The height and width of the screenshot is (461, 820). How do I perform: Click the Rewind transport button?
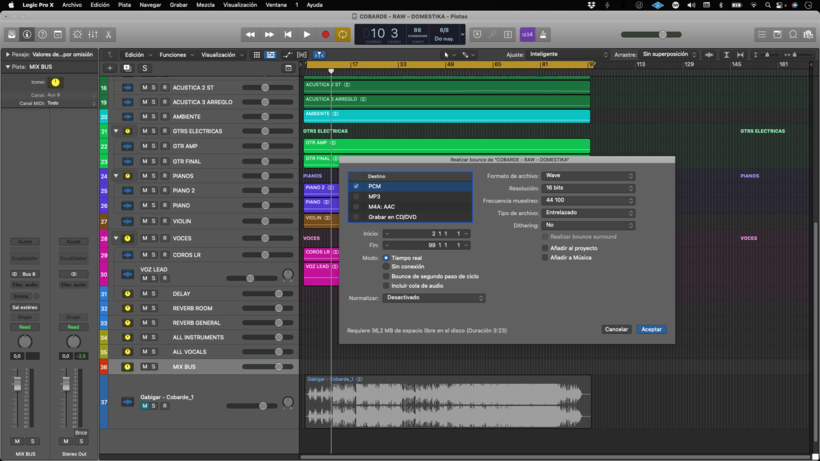click(250, 34)
